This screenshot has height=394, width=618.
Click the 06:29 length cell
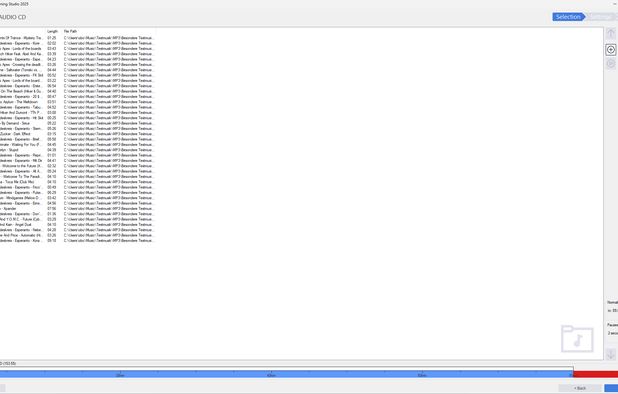click(52, 193)
